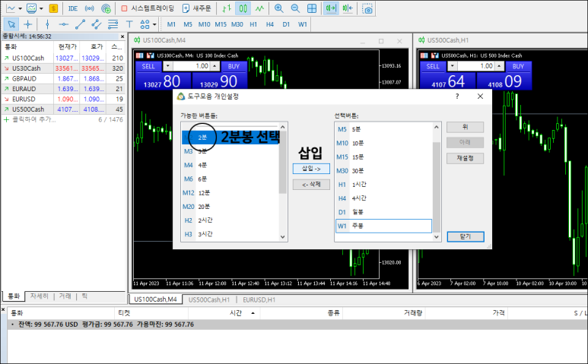
Task: Switch timeframe to D1 in toolbar
Action: pos(286,24)
